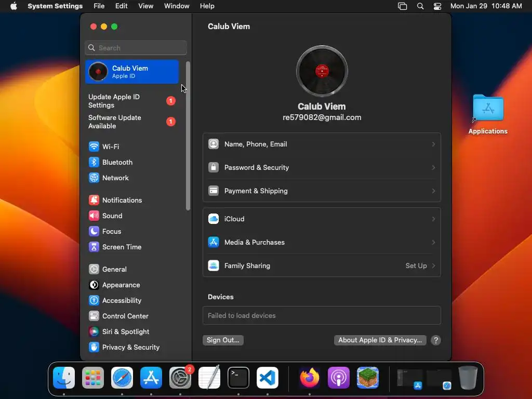This screenshot has height=399, width=532.
Task: Open the File menu
Action: (x=99, y=6)
